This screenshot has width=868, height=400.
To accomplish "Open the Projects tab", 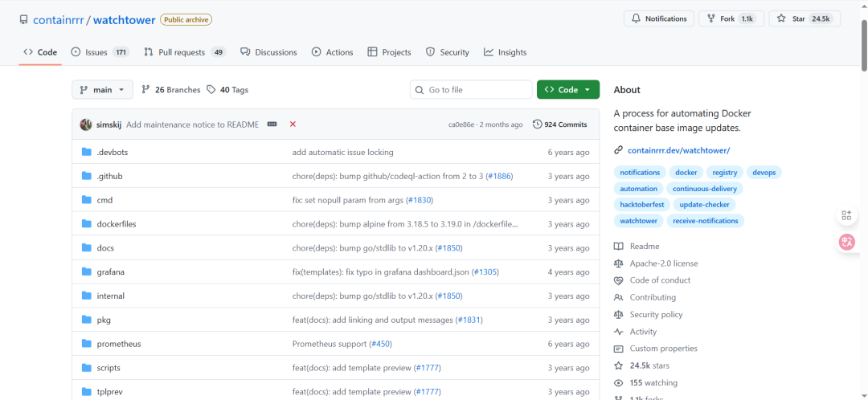I will click(389, 52).
